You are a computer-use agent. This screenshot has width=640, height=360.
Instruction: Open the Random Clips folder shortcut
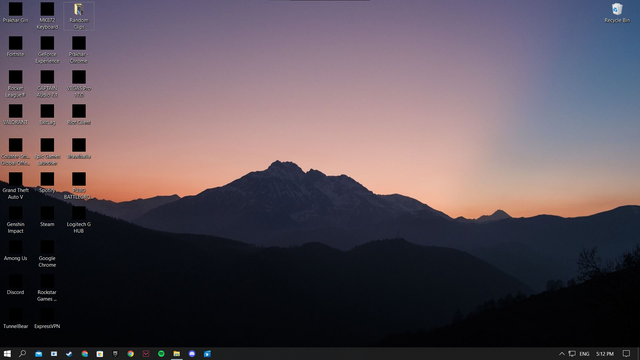tap(79, 16)
